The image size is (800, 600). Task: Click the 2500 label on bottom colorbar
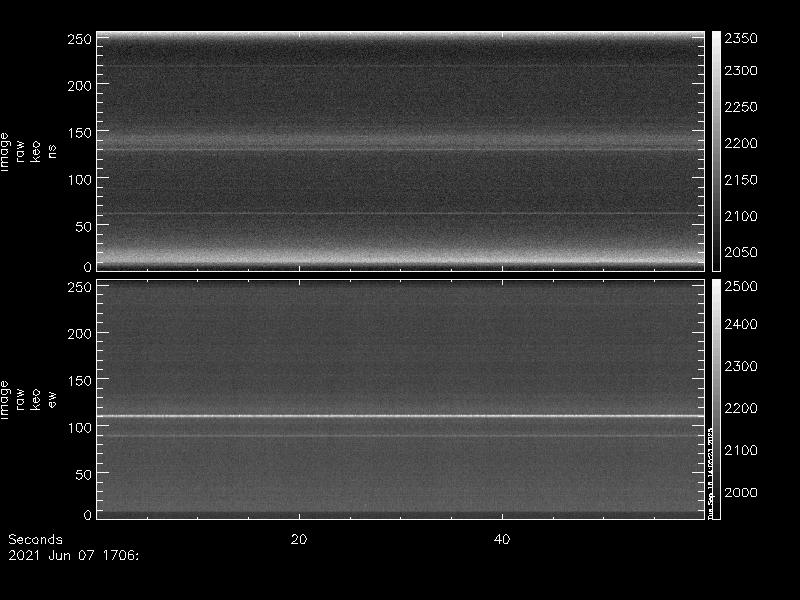point(741,287)
